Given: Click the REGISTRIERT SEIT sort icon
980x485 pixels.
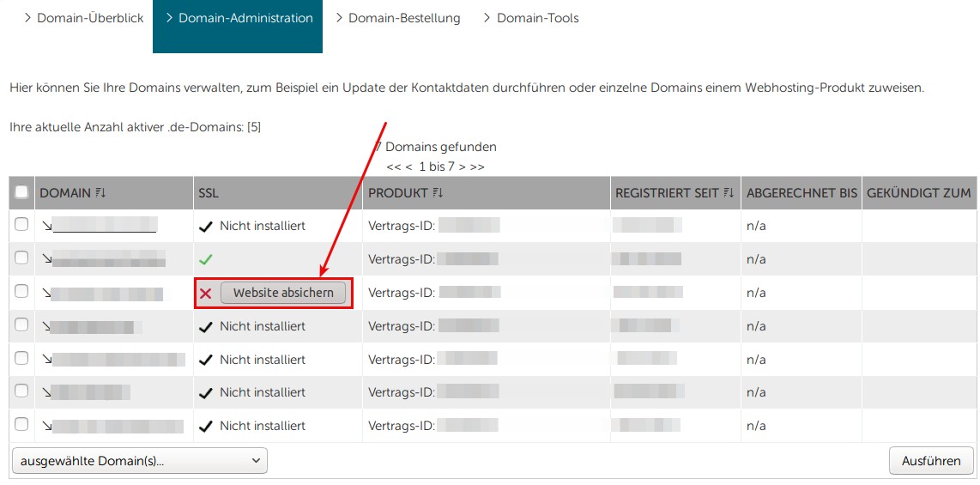Looking at the screenshot, I should point(729,193).
